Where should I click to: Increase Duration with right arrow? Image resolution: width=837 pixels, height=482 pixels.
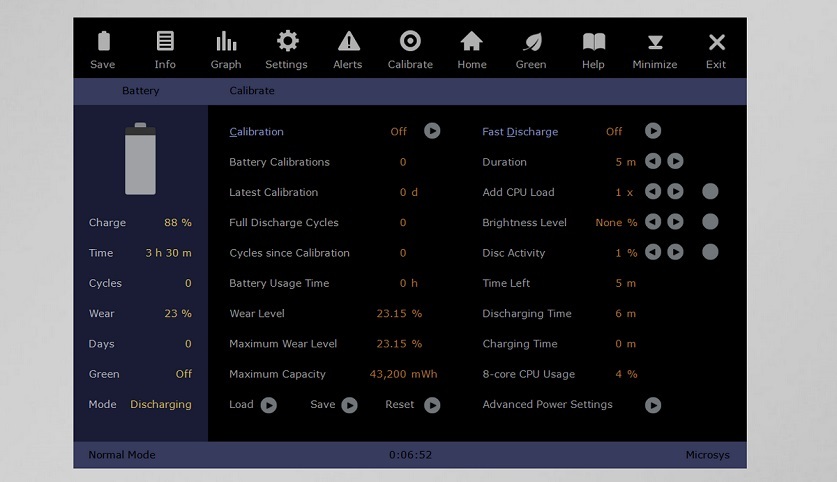(675, 161)
